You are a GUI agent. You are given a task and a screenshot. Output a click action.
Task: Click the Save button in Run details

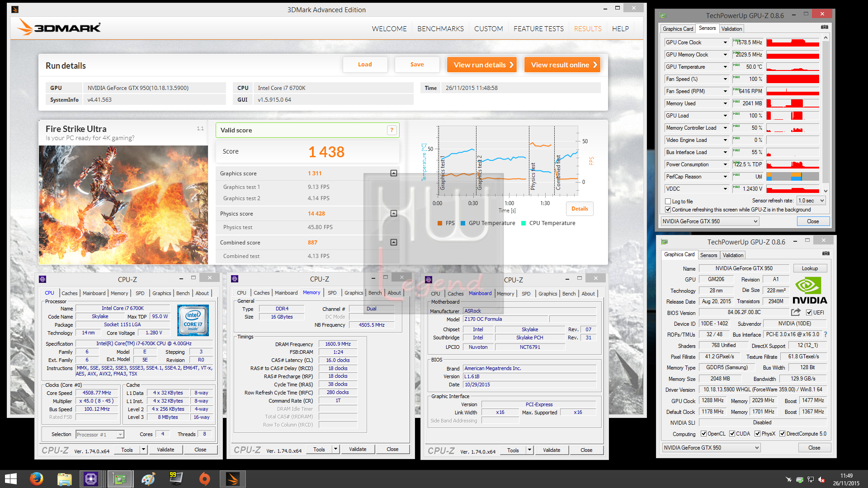[x=417, y=65]
